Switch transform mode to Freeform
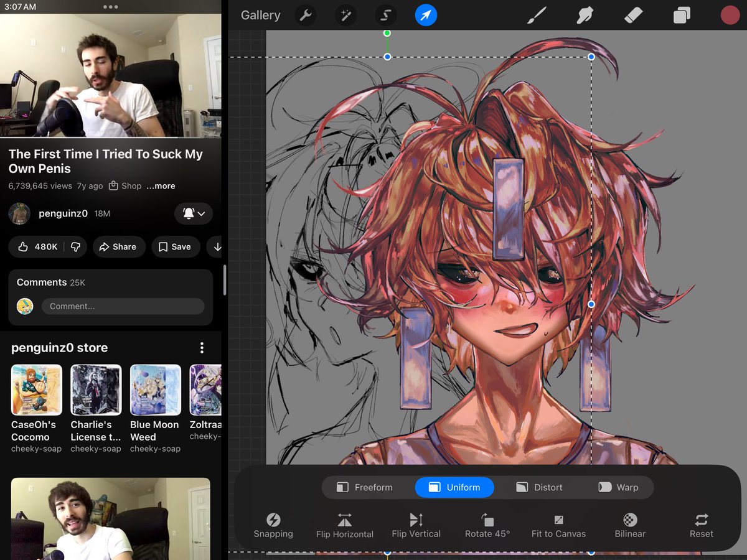This screenshot has width=747, height=560. tap(365, 487)
